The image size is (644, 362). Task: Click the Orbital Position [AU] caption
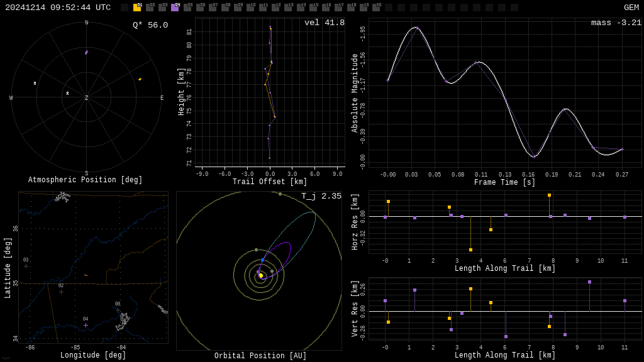[260, 356]
